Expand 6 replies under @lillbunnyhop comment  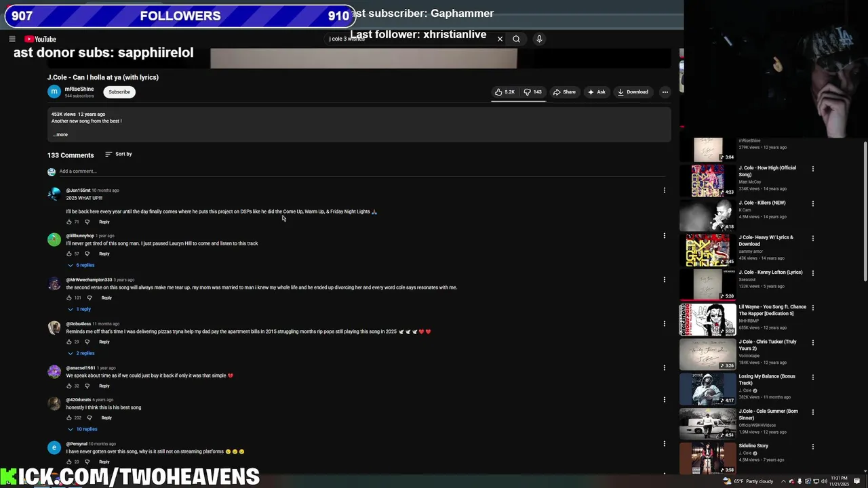(81, 266)
